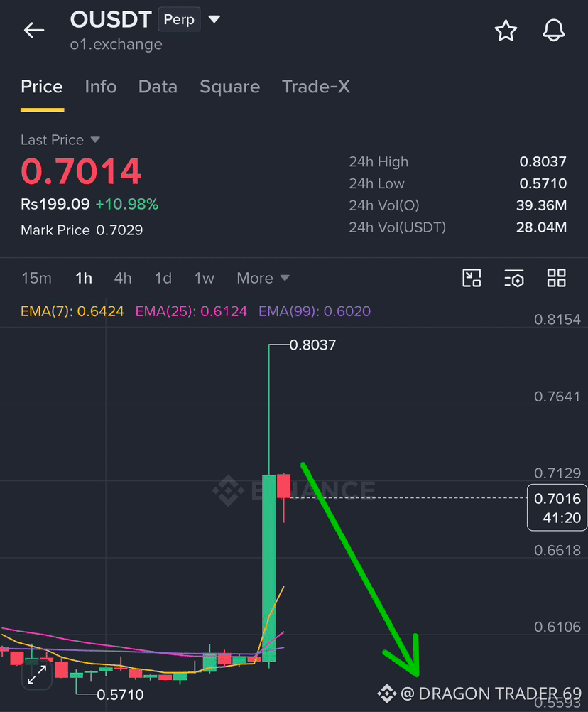Open price alerts via bell icon
The height and width of the screenshot is (712, 588).
[553, 31]
